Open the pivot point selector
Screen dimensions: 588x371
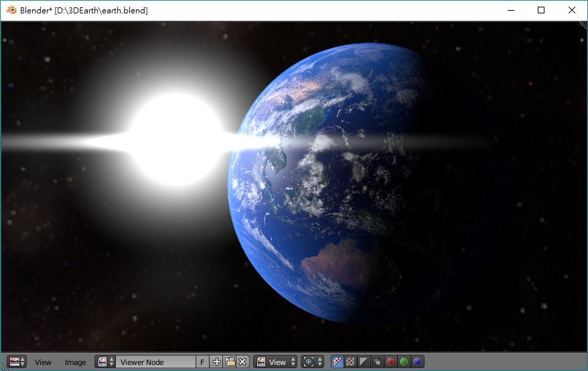pyautogui.click(x=312, y=362)
